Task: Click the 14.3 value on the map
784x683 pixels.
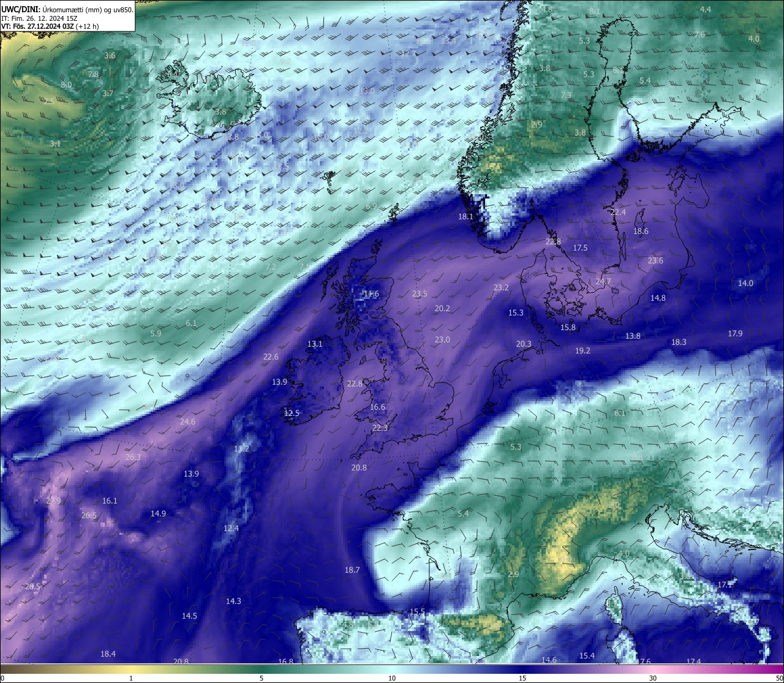Action: (x=233, y=601)
